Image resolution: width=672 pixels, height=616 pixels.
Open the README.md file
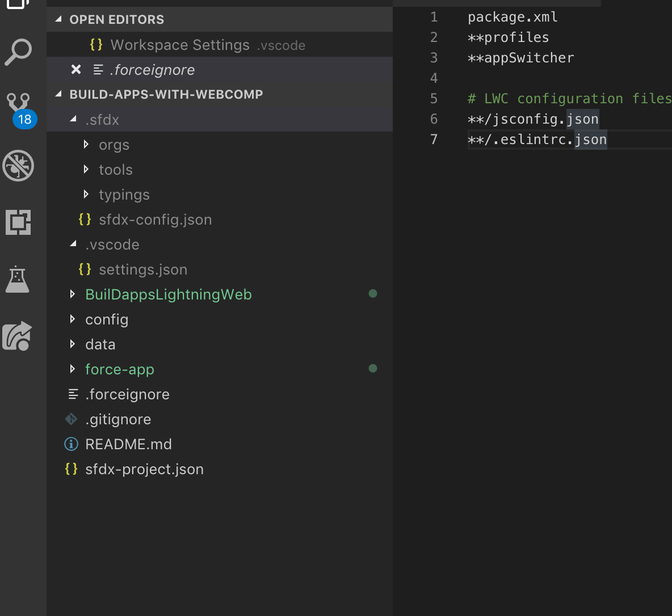[128, 444]
